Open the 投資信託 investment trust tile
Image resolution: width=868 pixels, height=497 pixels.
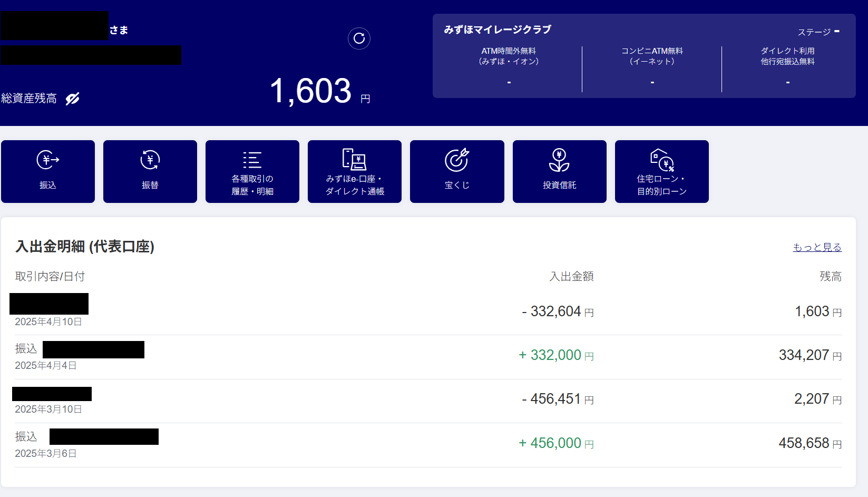tap(559, 171)
